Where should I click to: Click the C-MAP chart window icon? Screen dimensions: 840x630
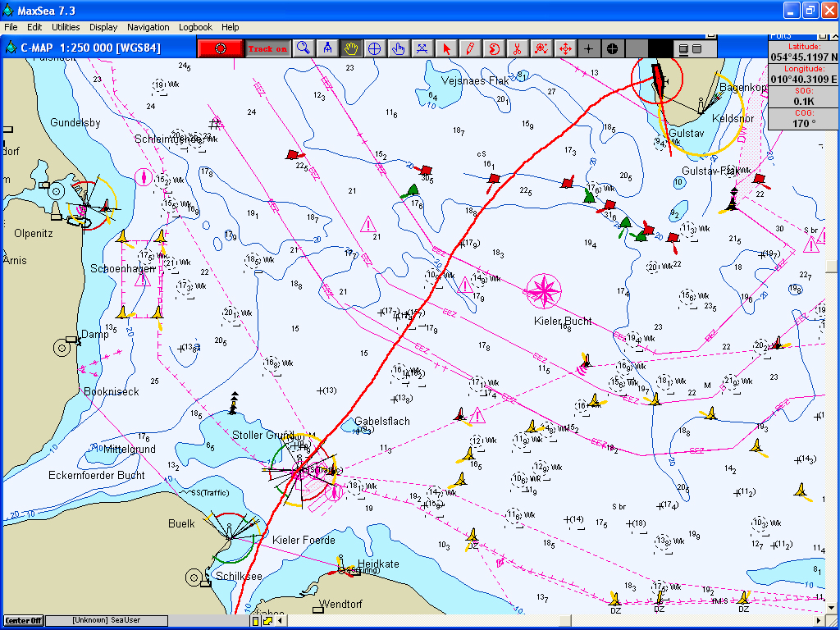coord(10,48)
